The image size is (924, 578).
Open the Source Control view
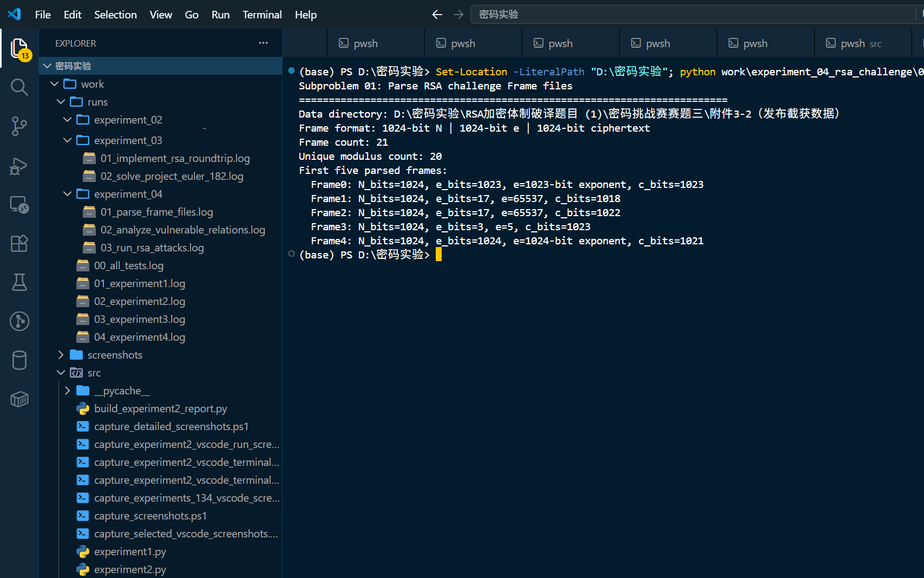coord(19,126)
